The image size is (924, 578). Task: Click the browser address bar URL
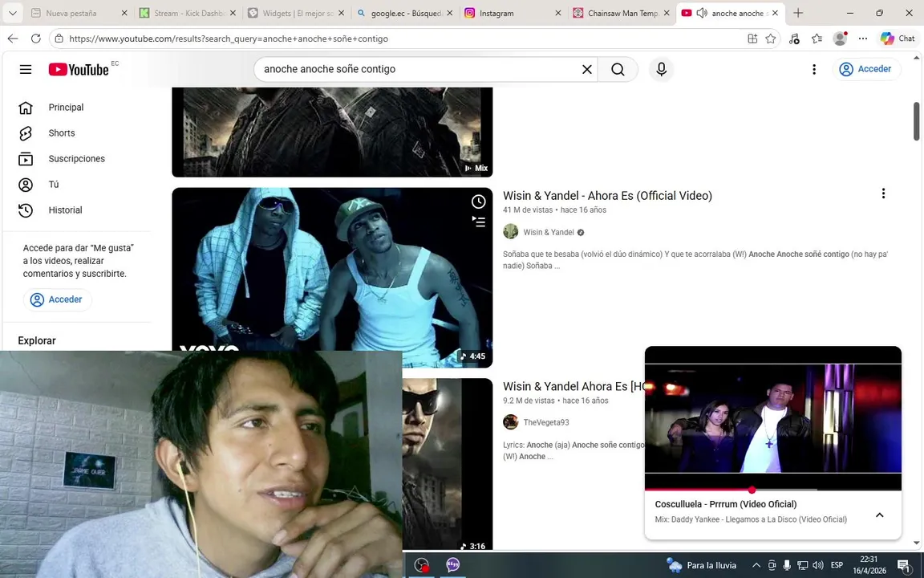pyautogui.click(x=229, y=39)
